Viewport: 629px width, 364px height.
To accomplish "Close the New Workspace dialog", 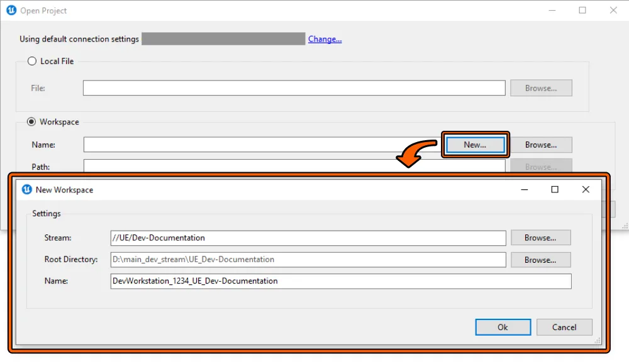I will 586,189.
